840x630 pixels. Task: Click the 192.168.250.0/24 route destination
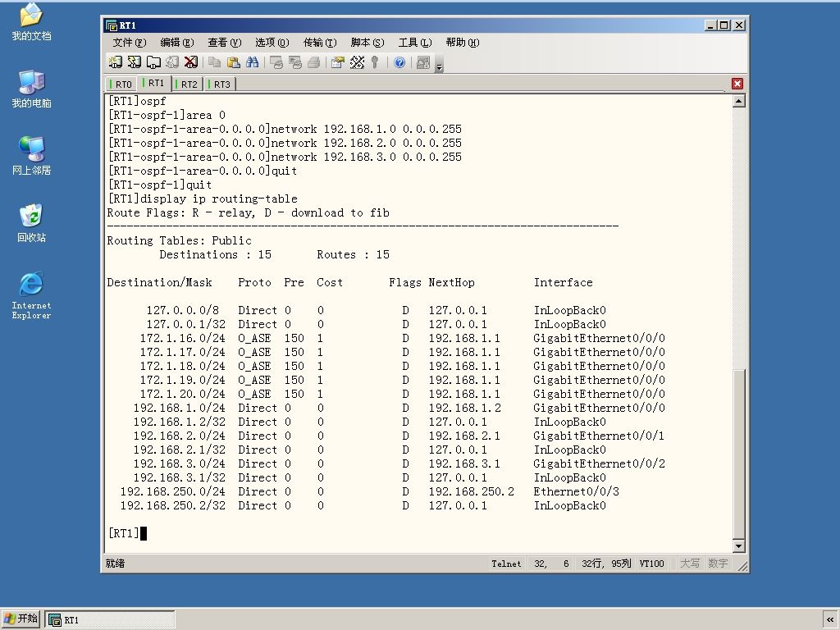(x=173, y=491)
